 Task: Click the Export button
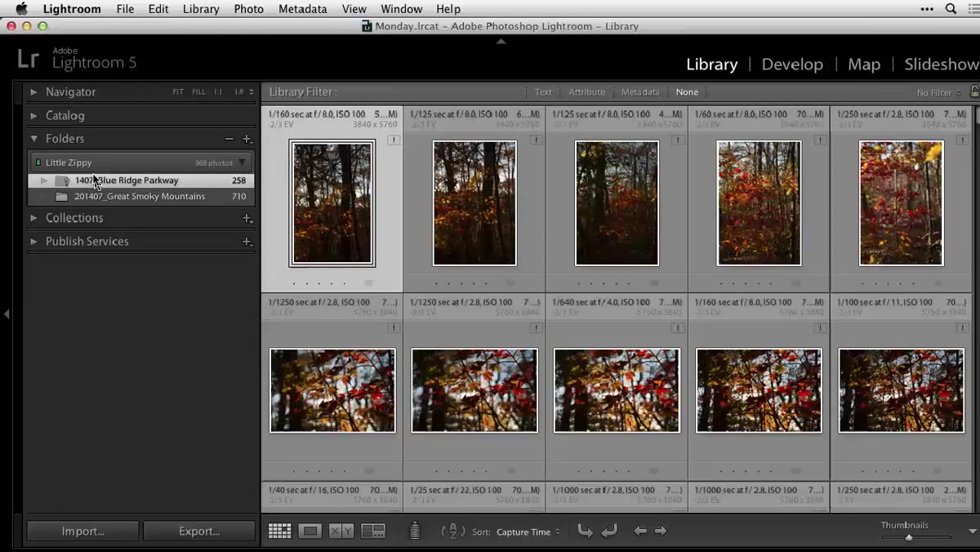(199, 532)
